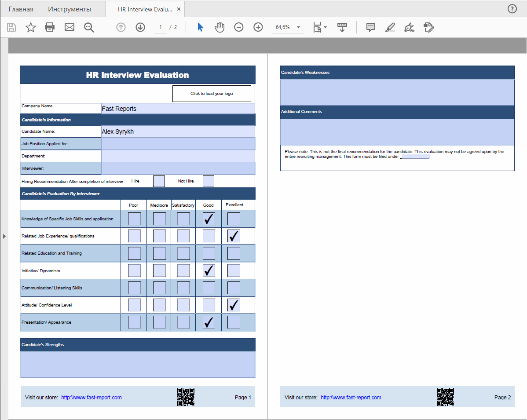Image resolution: width=527 pixels, height=420 pixels.
Task: Click the Company Name field Fast Reports
Action: click(178, 109)
